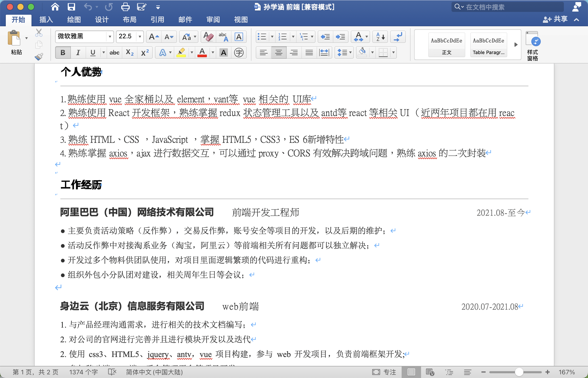Screen dimensions: 588x378
Task: Justify the paragraph text
Action: [x=309, y=52]
